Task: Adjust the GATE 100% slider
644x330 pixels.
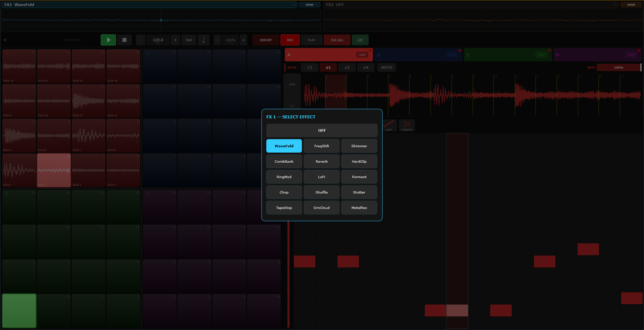Action: point(619,67)
